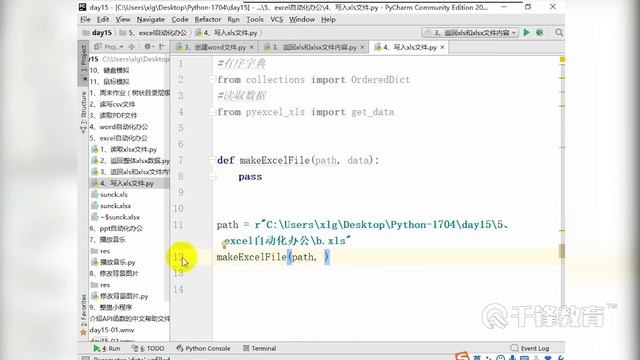Open the VCS menu

click(276, 19)
